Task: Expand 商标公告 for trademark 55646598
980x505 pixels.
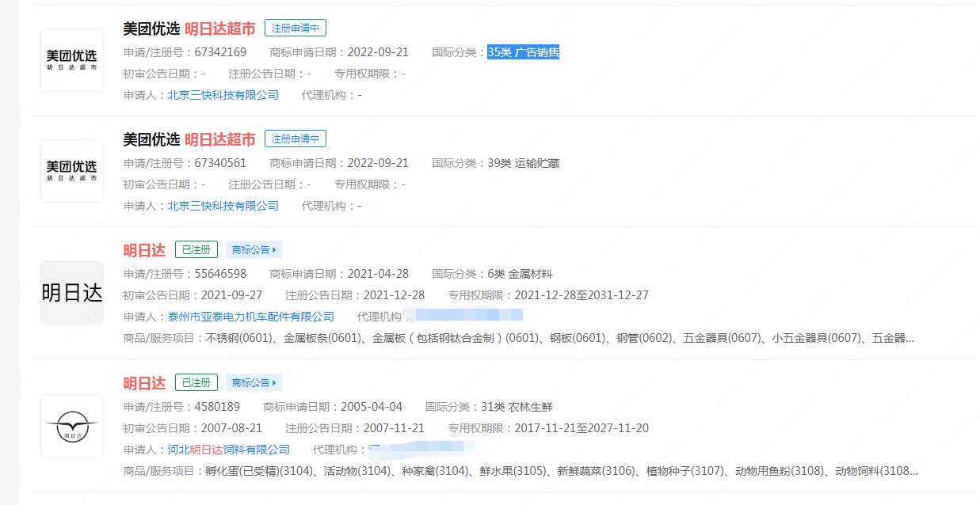Action: tap(254, 250)
